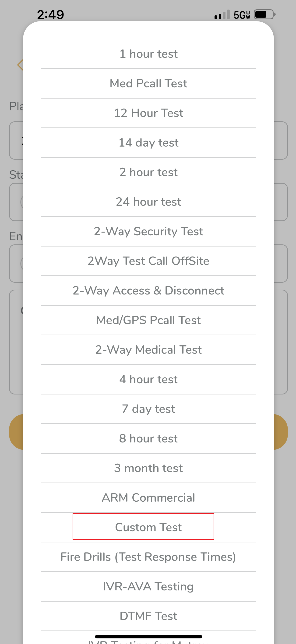The height and width of the screenshot is (644, 296).
Task: Choose IVR-AVA Testing
Action: click(x=148, y=586)
